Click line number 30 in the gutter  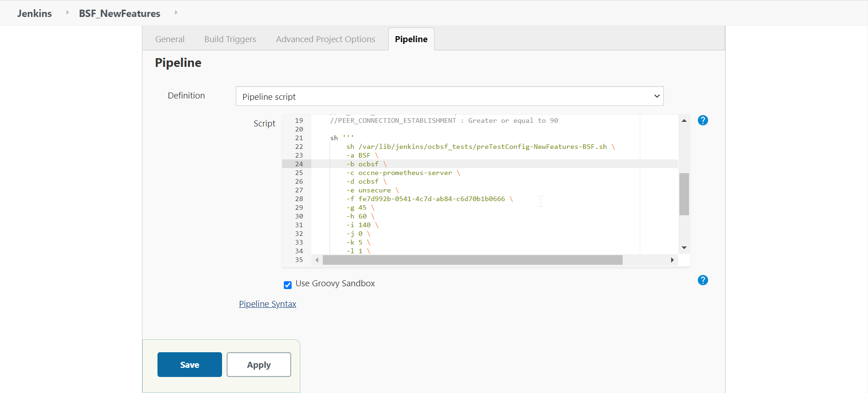coord(299,216)
